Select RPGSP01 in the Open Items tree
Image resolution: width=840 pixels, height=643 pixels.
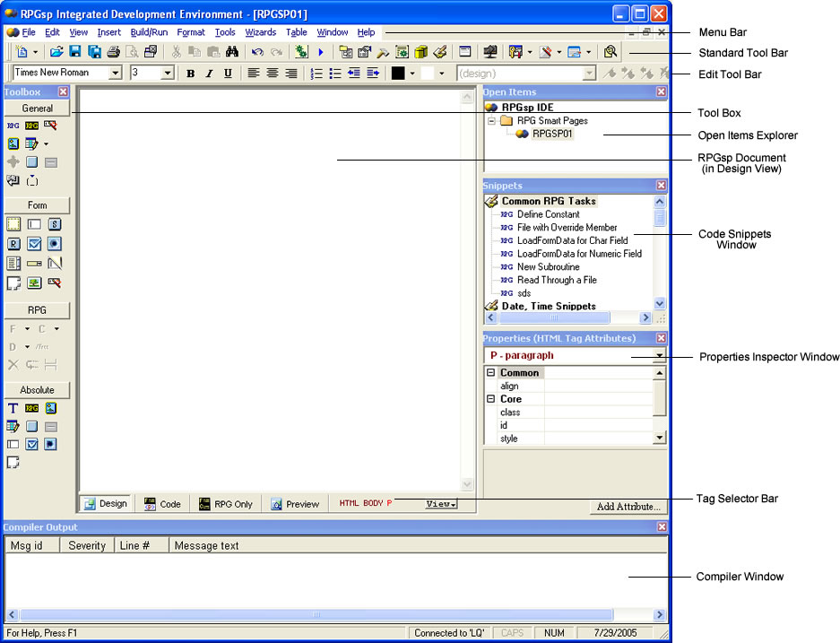[x=552, y=134]
